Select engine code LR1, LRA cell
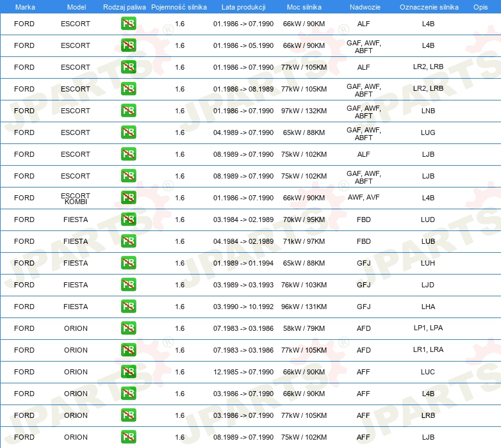The width and height of the screenshot is (501, 448). [x=428, y=349]
